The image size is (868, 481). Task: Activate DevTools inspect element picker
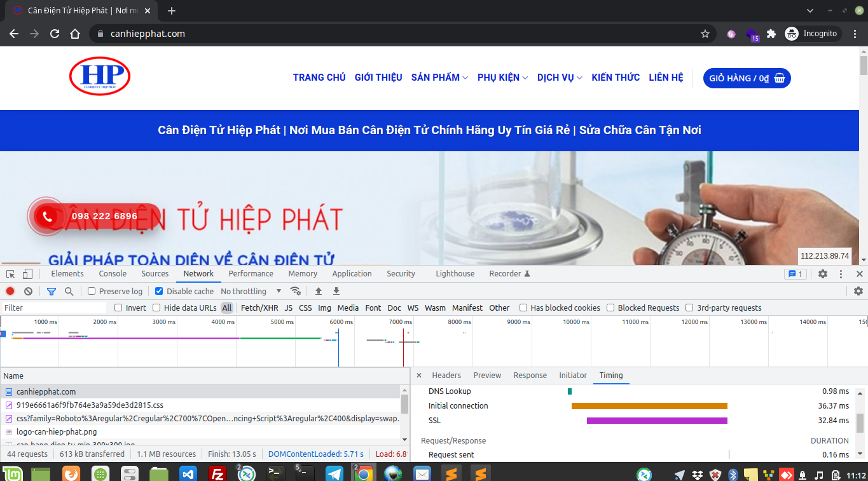(11, 274)
